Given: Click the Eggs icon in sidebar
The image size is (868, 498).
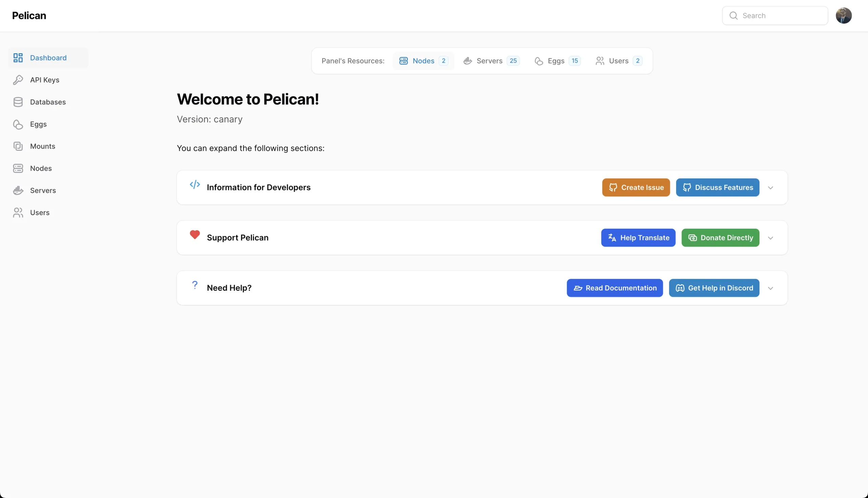Looking at the screenshot, I should (18, 124).
